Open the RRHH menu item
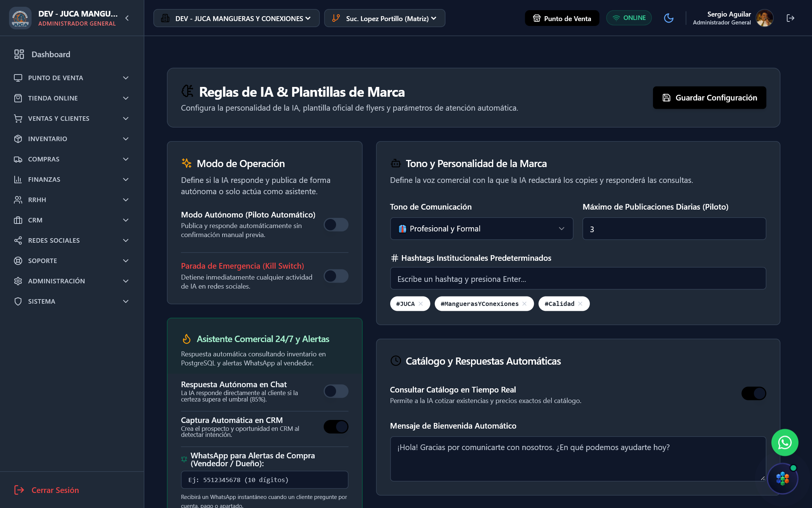This screenshot has width=812, height=508. click(x=72, y=200)
